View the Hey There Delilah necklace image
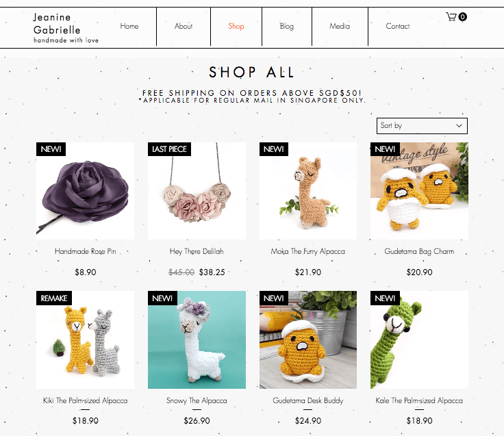The height and width of the screenshot is (436, 504). [x=197, y=191]
